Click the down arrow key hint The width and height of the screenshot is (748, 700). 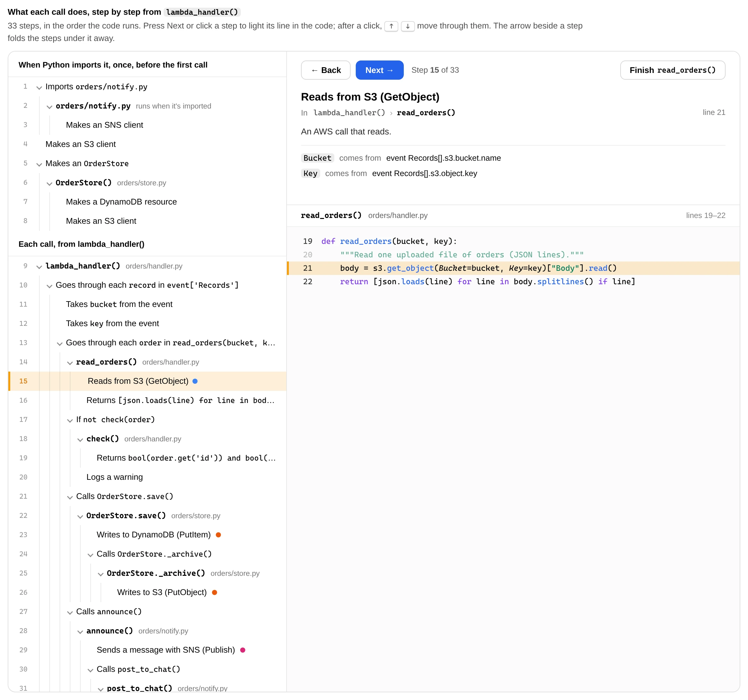(x=408, y=26)
